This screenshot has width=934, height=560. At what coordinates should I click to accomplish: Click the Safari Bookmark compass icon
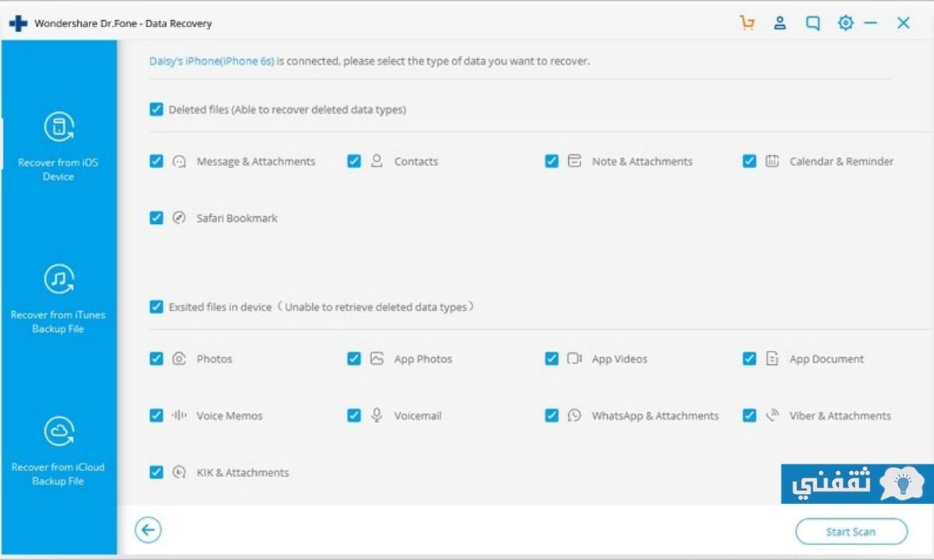(x=179, y=218)
